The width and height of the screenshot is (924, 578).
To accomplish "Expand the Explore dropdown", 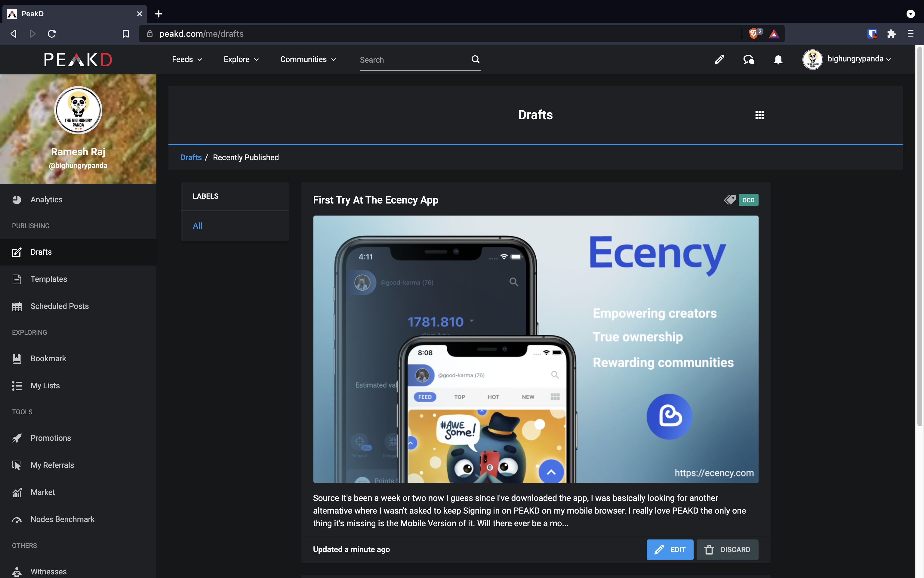I will tap(241, 59).
